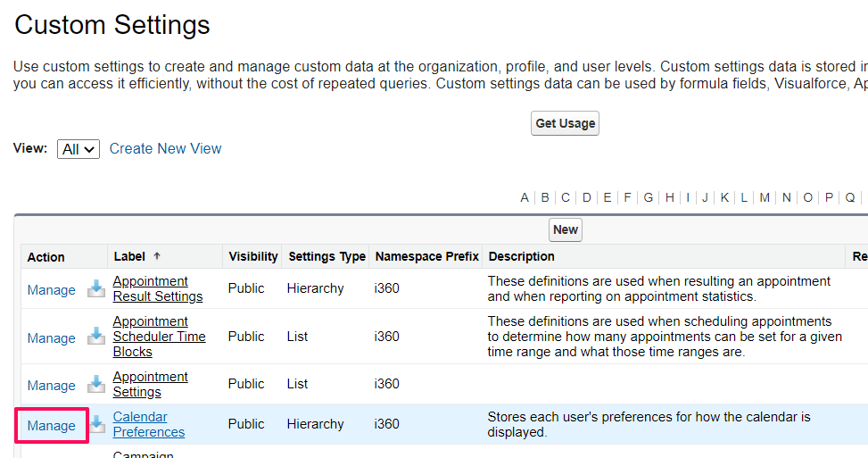Viewport: 868px width, 458px height.
Task: Open the Appointment Settings label link
Action: click(x=150, y=384)
